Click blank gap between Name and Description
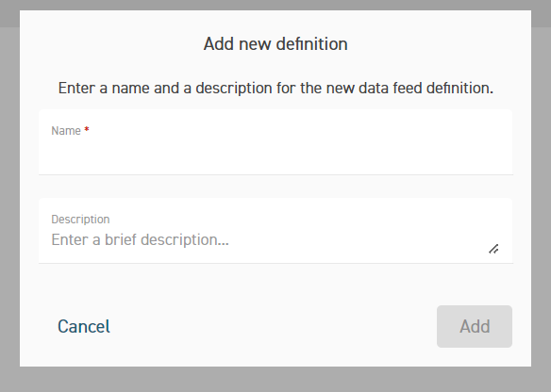The image size is (551, 392). click(275, 187)
